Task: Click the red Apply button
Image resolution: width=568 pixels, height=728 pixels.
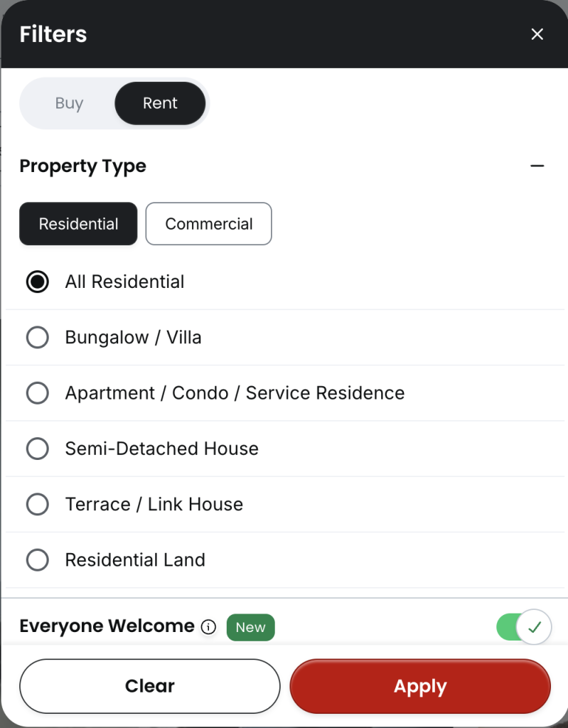Action: point(420,686)
